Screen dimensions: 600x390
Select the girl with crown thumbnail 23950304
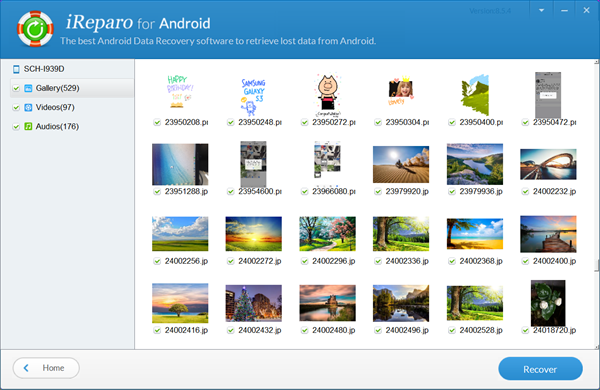401,91
